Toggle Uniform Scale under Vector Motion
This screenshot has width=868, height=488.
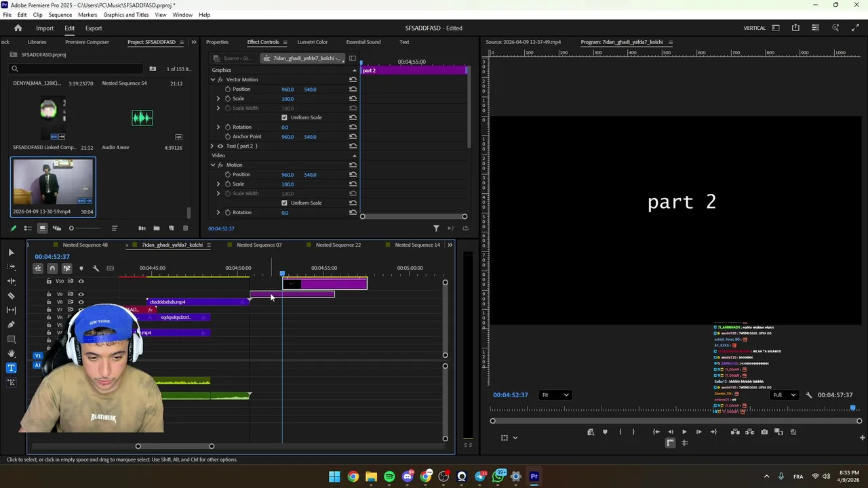(x=284, y=117)
